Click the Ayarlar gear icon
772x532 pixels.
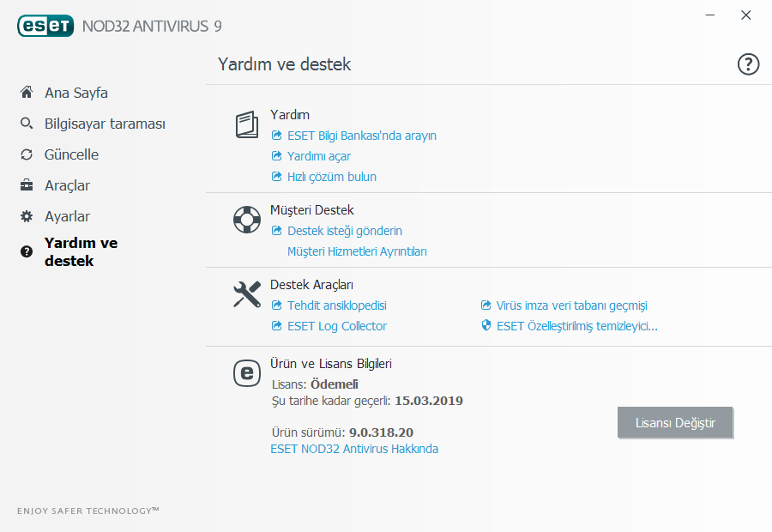click(26, 216)
